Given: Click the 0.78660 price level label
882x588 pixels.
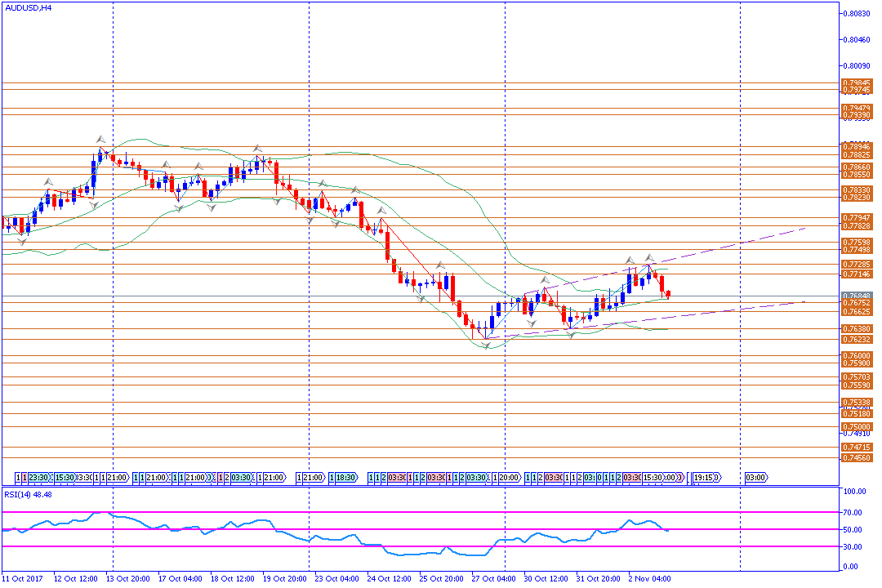Looking at the screenshot, I should [x=857, y=167].
